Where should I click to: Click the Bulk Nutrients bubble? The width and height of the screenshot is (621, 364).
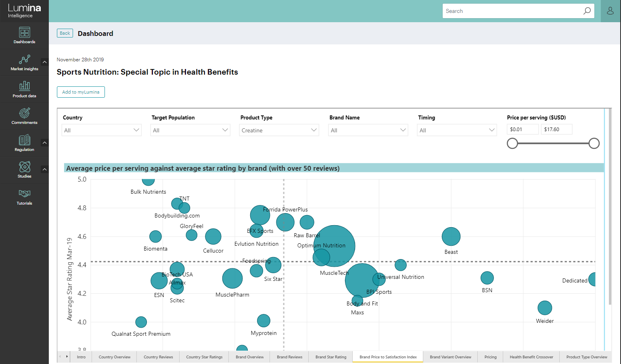[x=148, y=182]
